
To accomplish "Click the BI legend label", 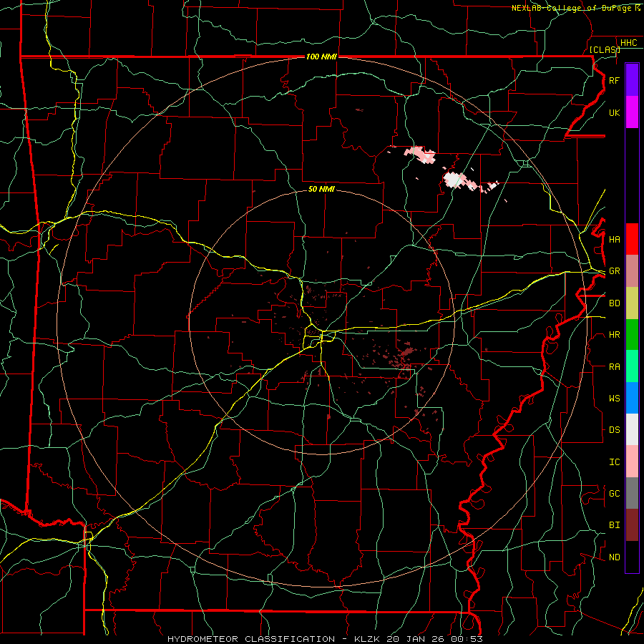I will click(x=614, y=525).
